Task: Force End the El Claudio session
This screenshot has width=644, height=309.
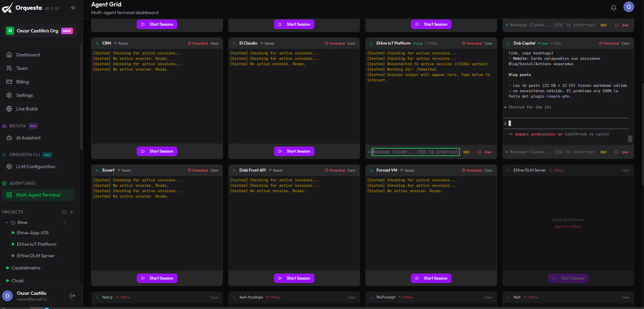Action: click(x=335, y=43)
